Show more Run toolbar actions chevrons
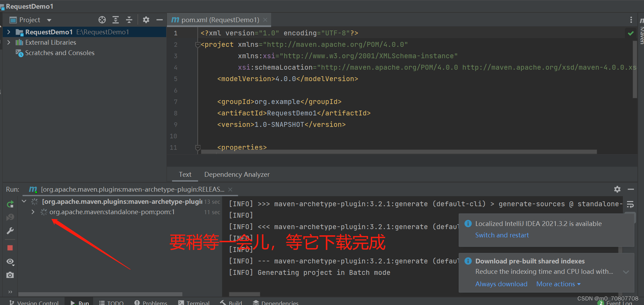 click(10, 292)
